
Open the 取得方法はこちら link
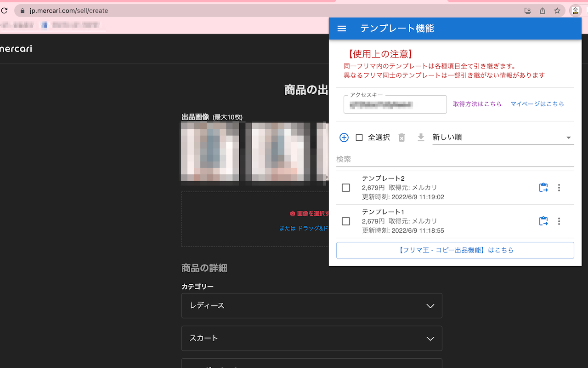477,104
